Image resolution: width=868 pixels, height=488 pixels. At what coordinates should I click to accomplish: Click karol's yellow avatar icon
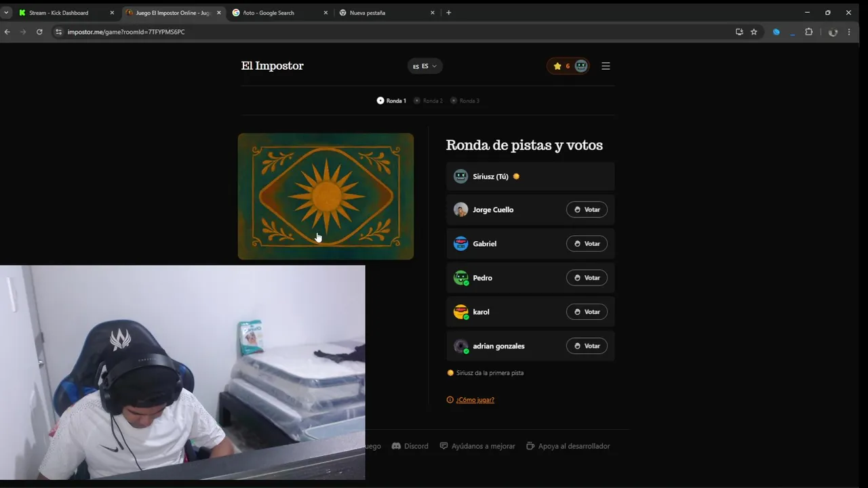(460, 312)
